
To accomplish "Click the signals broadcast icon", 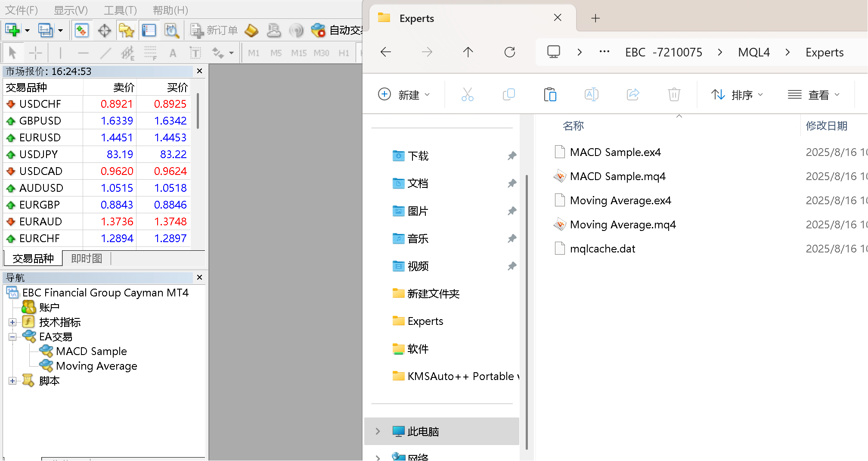I will point(296,30).
